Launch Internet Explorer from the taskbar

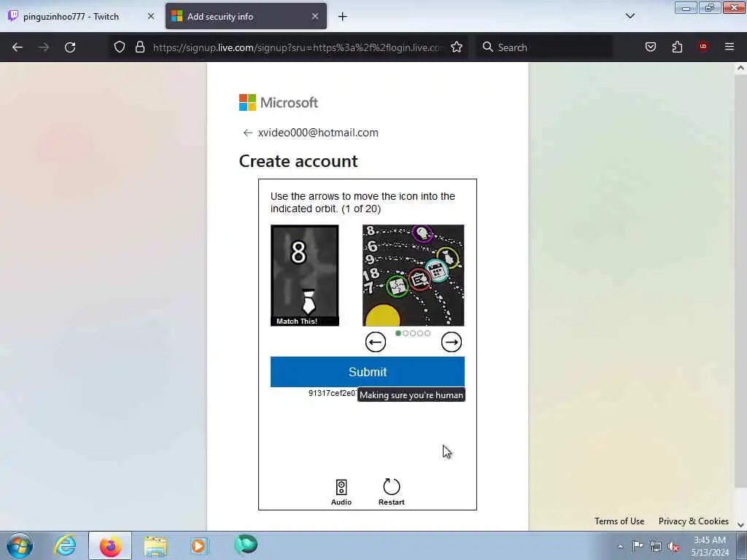[x=65, y=545]
